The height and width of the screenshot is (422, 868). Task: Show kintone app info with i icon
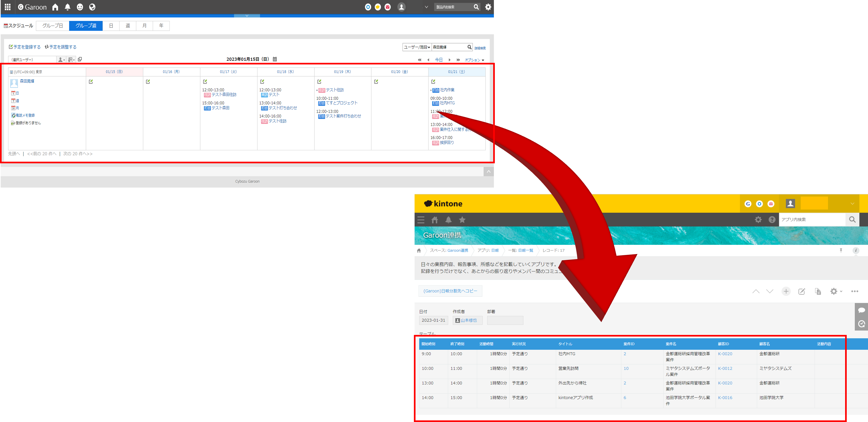coord(856,250)
